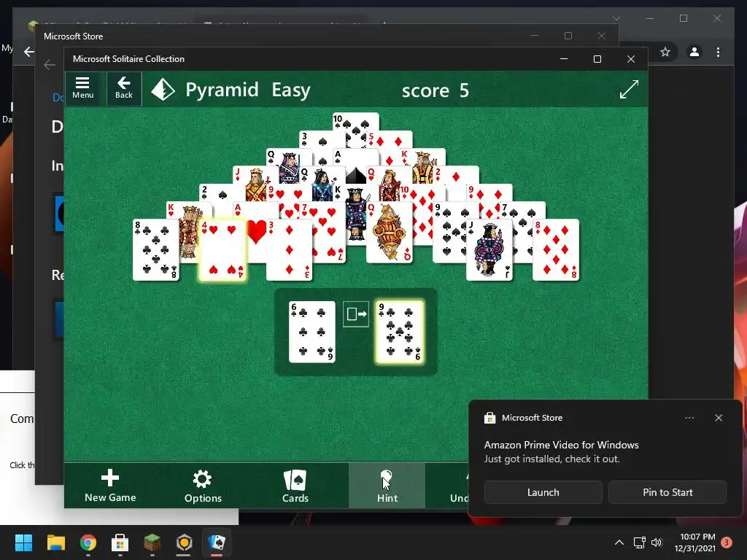Draw a card using the stock-to-waste arrow

(356, 314)
